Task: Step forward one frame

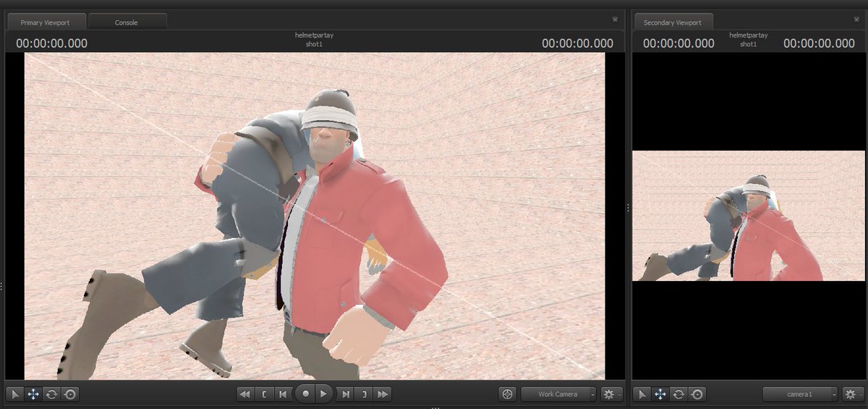Action: tap(345, 395)
